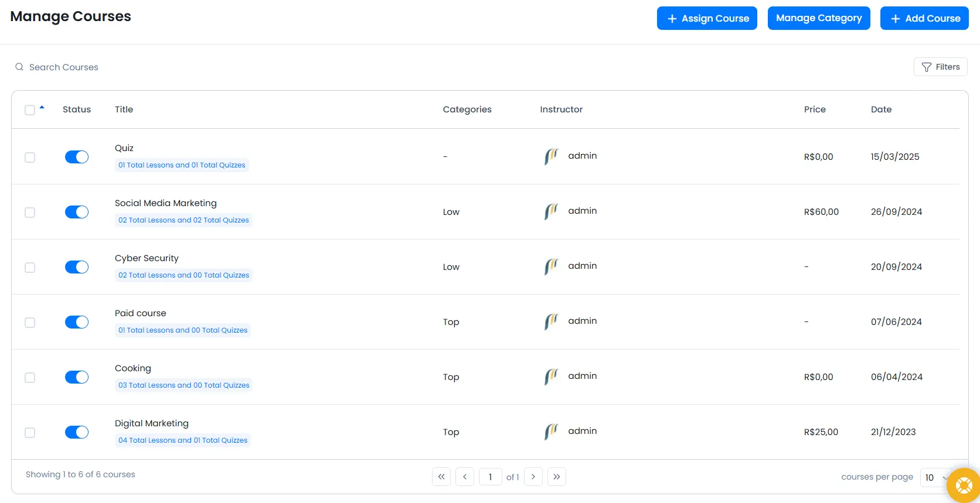Click the admin avatar in Digital Marketing row
This screenshot has height=503, width=980.
[x=551, y=432]
